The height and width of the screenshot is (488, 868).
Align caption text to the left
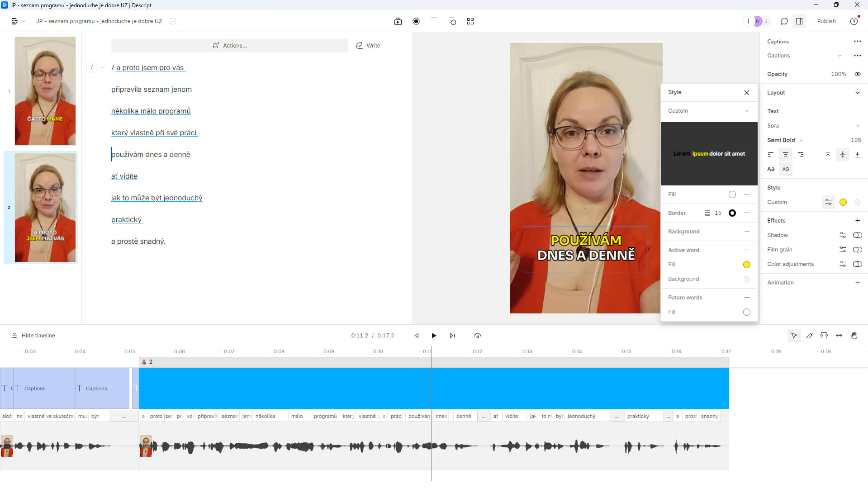[x=771, y=155]
